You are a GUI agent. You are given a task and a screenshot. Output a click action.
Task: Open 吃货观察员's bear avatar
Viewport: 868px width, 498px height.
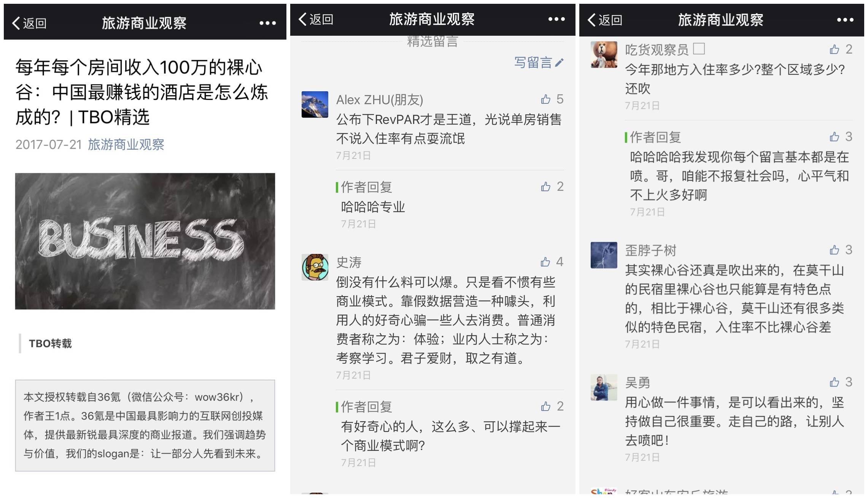(604, 55)
